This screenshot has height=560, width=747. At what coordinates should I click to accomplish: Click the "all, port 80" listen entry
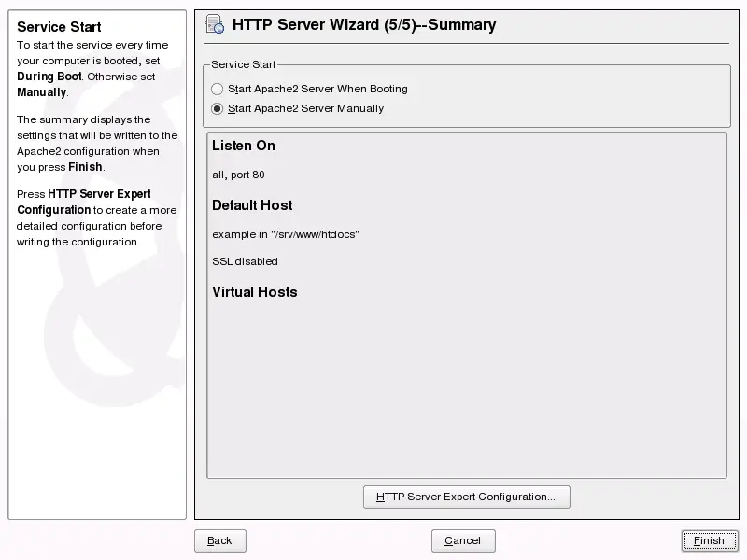tap(237, 174)
